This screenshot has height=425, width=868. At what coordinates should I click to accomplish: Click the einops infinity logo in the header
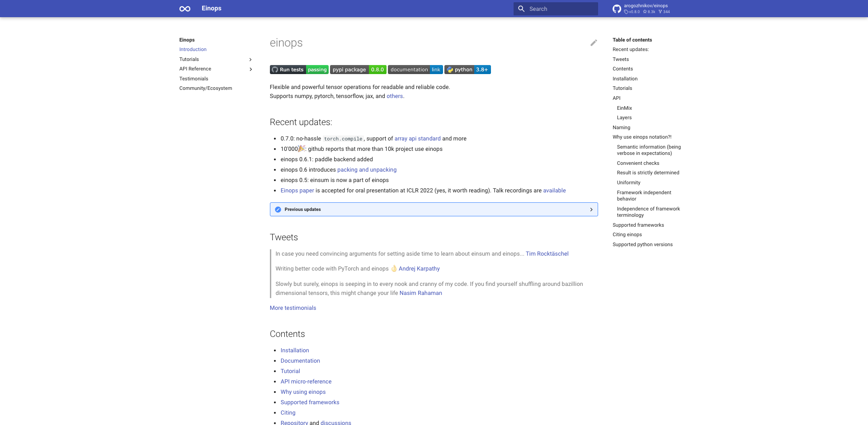click(x=184, y=9)
